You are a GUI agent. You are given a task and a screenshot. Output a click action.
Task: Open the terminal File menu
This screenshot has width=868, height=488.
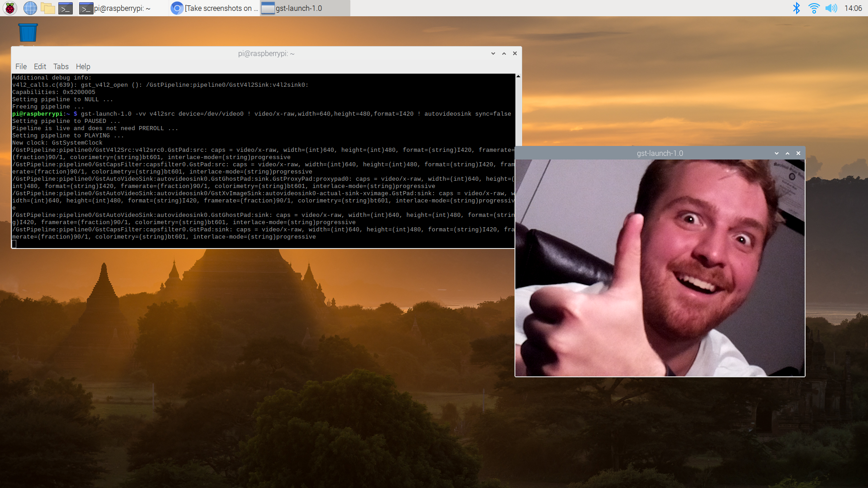click(x=21, y=66)
